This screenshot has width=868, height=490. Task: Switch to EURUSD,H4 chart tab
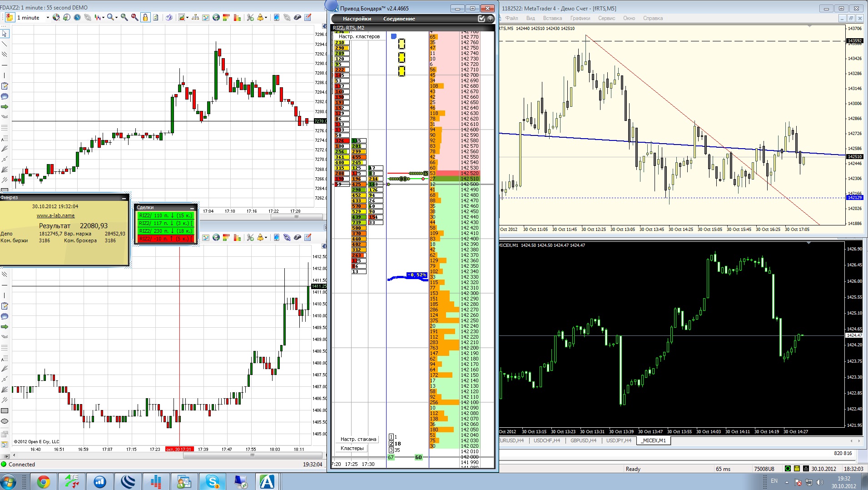click(512, 440)
